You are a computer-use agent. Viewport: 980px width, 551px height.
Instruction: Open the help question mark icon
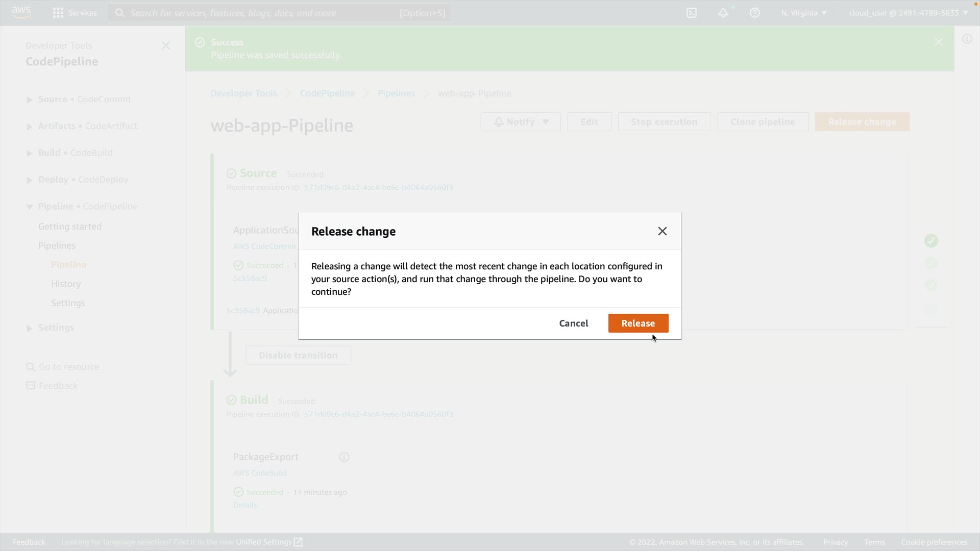pyautogui.click(x=755, y=13)
